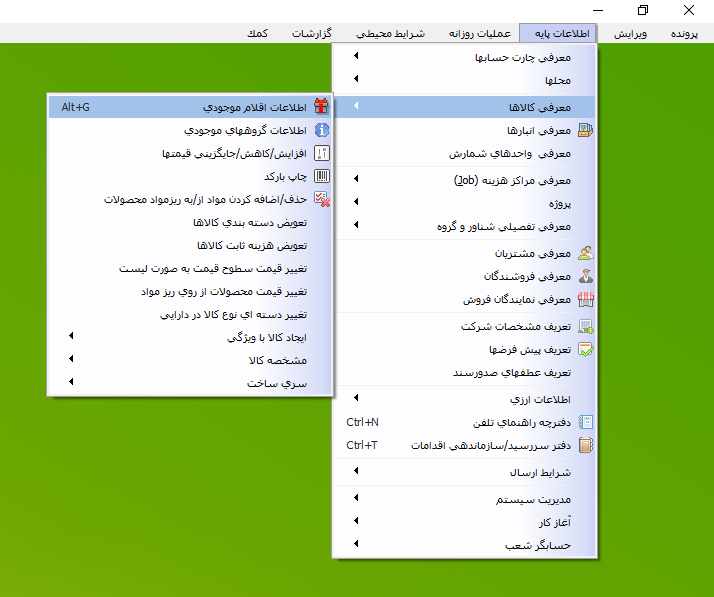Click the green check icon for تعريف پيش فرضها
This screenshot has height=597, width=714.
(586, 350)
